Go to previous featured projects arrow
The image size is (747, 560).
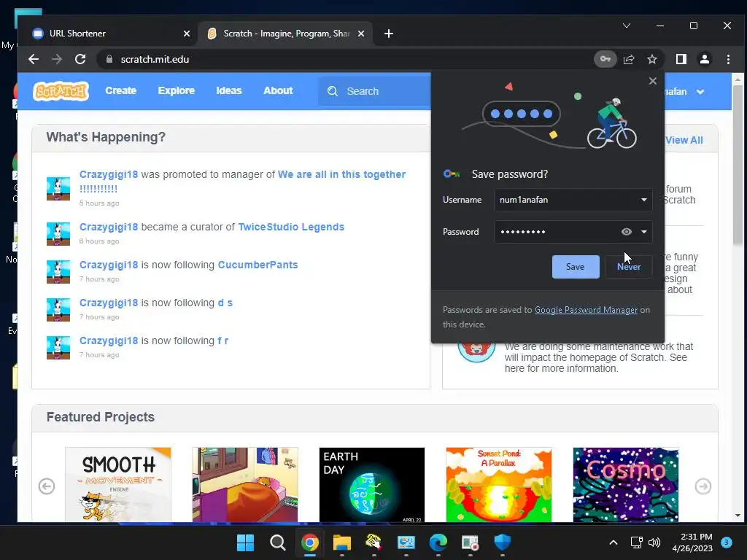coord(47,486)
